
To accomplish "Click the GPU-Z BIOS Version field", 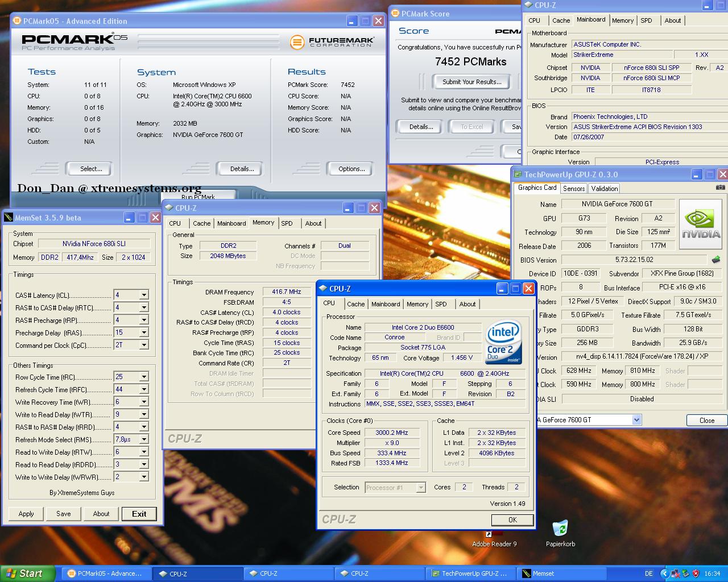I will [x=634, y=260].
